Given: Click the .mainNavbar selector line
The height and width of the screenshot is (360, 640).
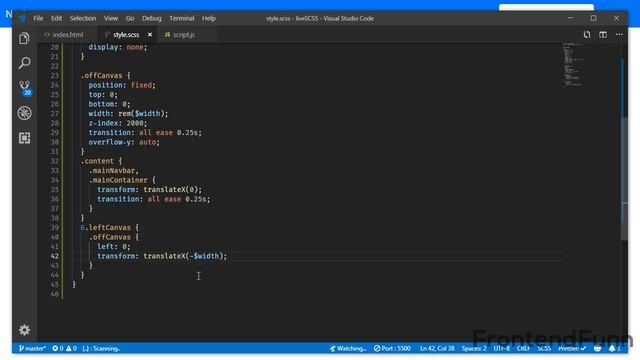Looking at the screenshot, I should click(x=114, y=171).
